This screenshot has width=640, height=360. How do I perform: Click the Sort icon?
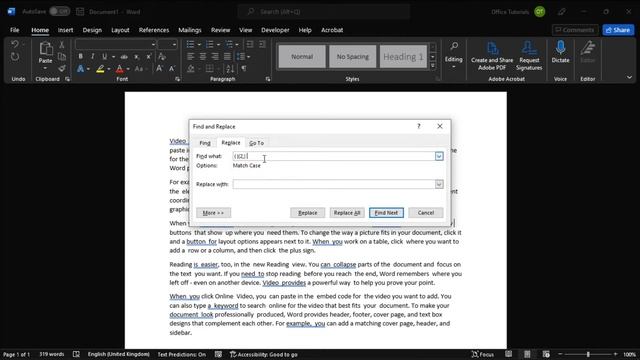[x=230, y=69]
